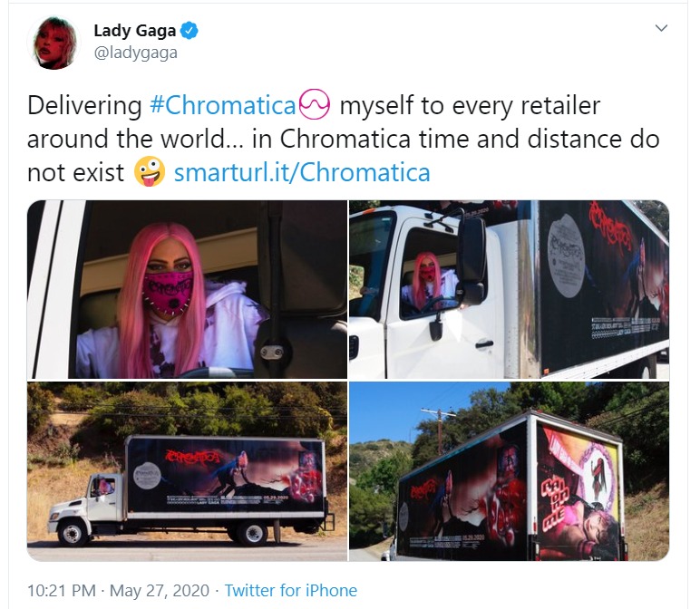Open side-view Chromatica truck photo

187,471
